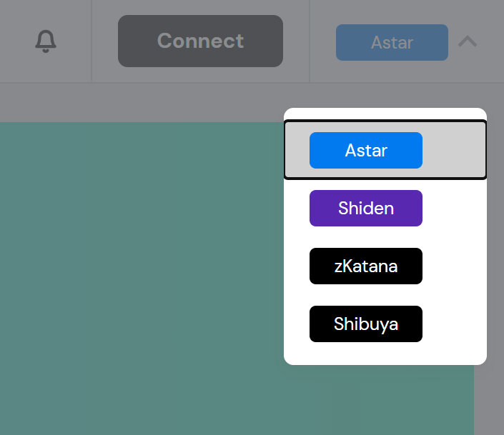
Task: Click empty white space below Shibuya
Action: [x=385, y=354]
